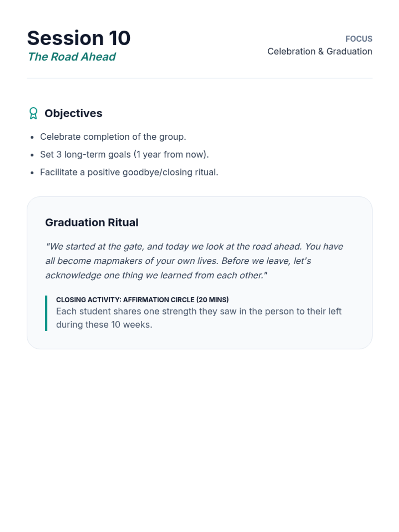Click the bullet dot before "Facilitate a positive"
The height and width of the screenshot is (532, 399).
[32, 173]
